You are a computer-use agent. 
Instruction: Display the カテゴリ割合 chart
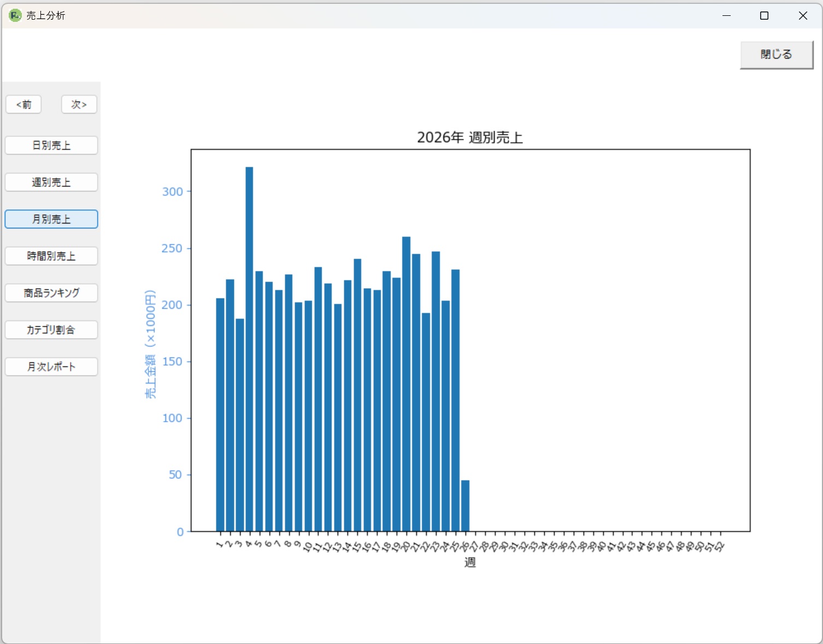tap(51, 330)
